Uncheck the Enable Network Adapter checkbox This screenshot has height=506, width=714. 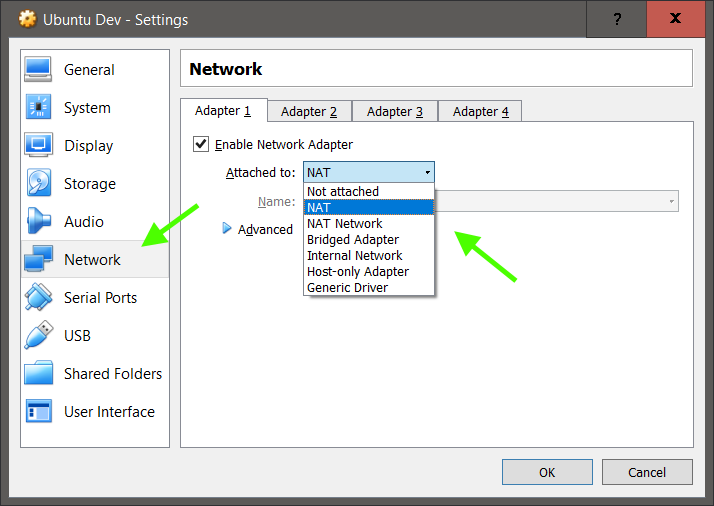pyautogui.click(x=201, y=144)
